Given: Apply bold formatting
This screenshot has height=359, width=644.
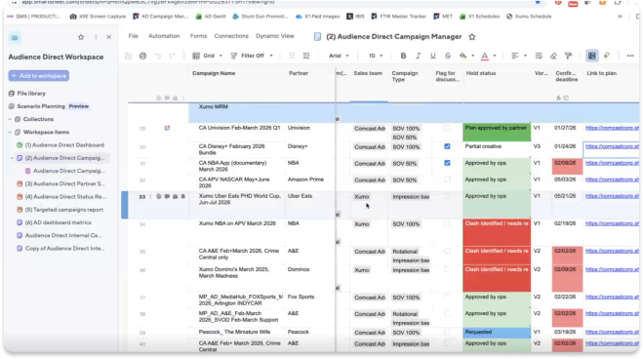Looking at the screenshot, I should [403, 56].
